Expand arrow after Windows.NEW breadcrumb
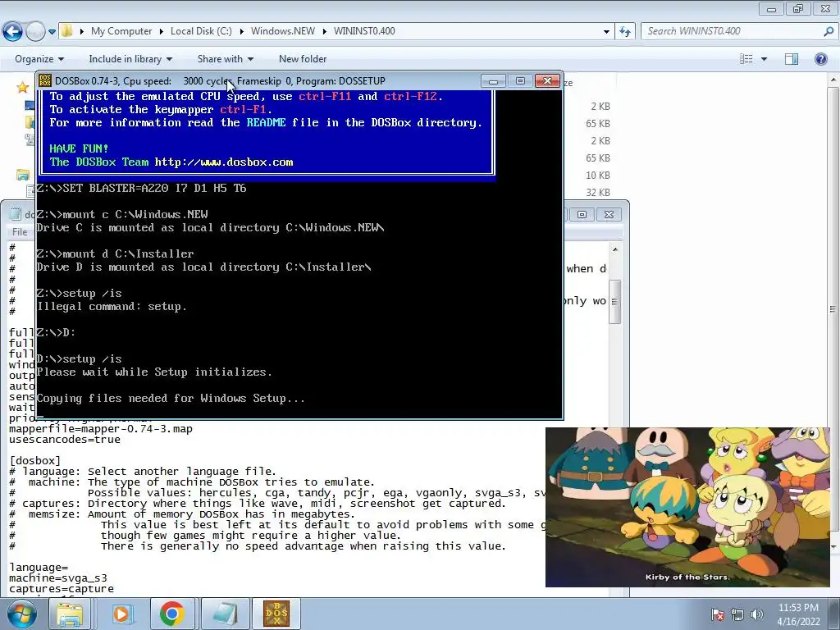 point(325,31)
